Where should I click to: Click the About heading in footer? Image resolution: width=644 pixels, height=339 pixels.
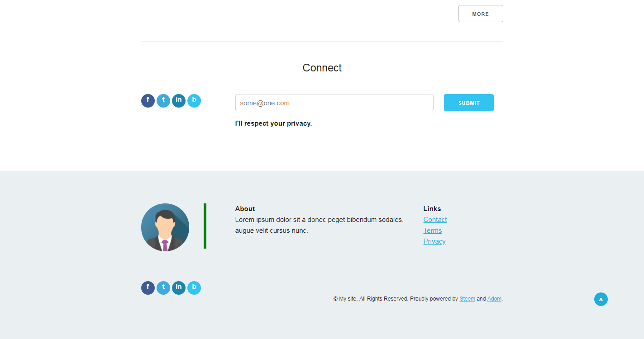245,209
